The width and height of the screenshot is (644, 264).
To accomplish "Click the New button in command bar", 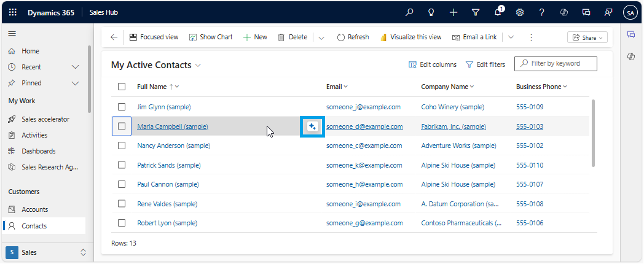I will (255, 37).
